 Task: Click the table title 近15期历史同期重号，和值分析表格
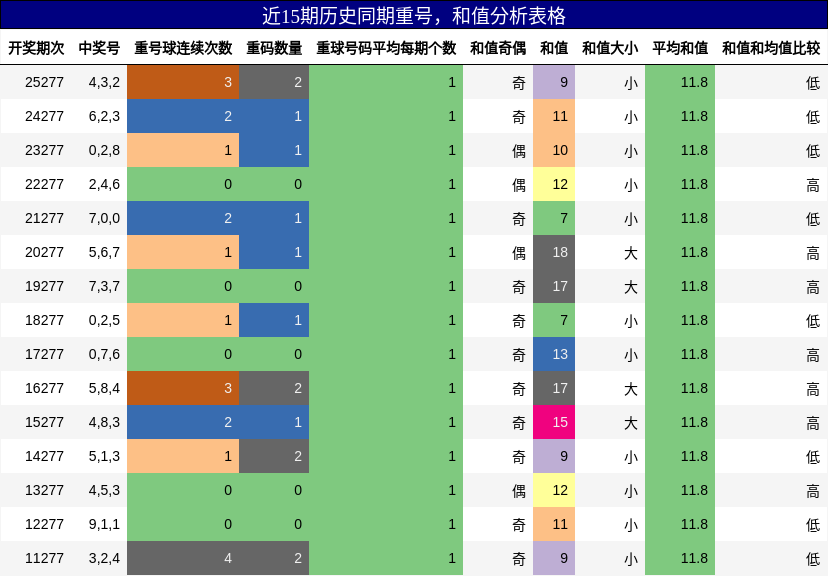414,16
